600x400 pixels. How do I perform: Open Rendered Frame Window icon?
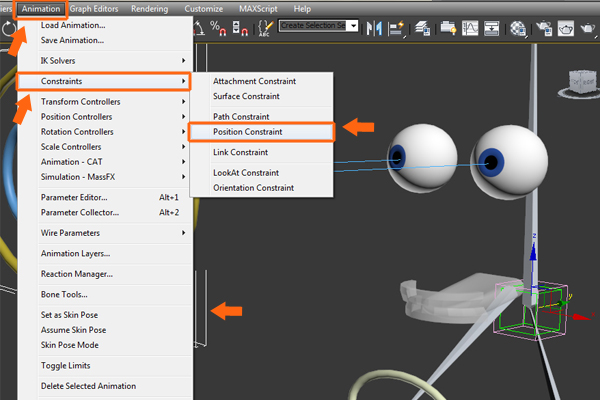tap(566, 28)
